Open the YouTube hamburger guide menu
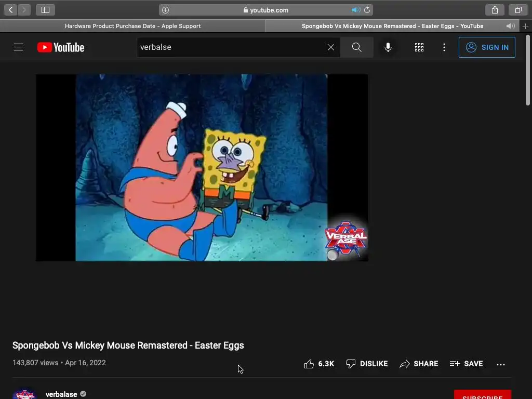This screenshot has width=532, height=399. coord(19,47)
